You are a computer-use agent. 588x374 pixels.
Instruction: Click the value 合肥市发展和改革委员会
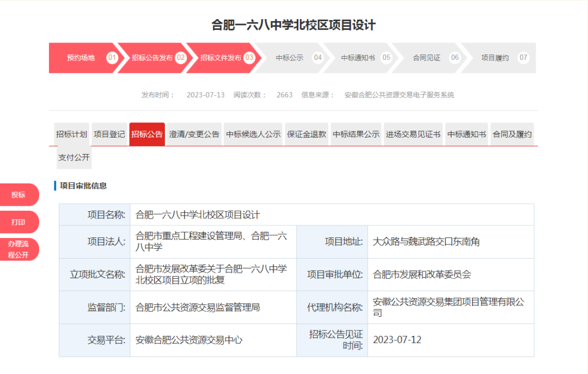point(422,274)
